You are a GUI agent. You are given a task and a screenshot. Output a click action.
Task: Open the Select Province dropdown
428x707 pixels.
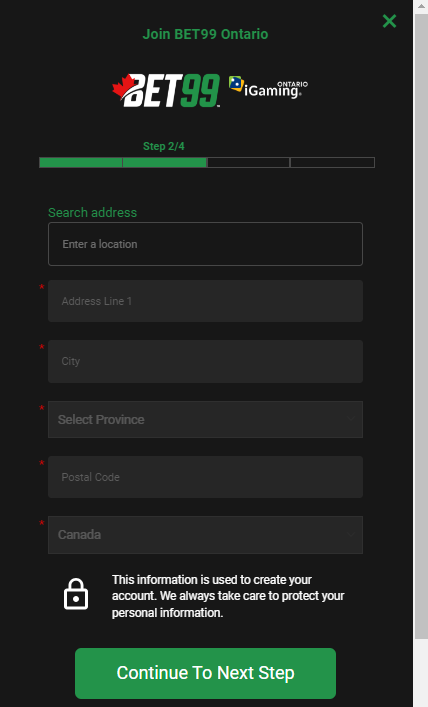[x=205, y=419]
